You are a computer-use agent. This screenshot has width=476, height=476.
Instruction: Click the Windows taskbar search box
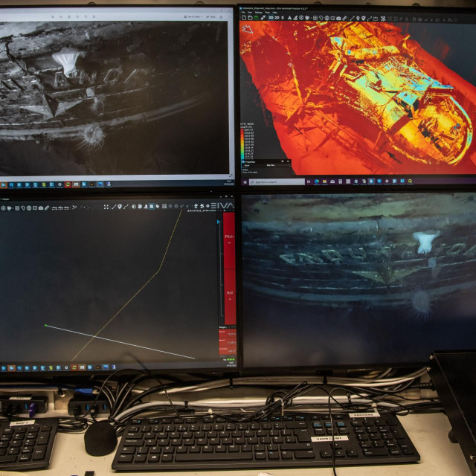coord(277,181)
